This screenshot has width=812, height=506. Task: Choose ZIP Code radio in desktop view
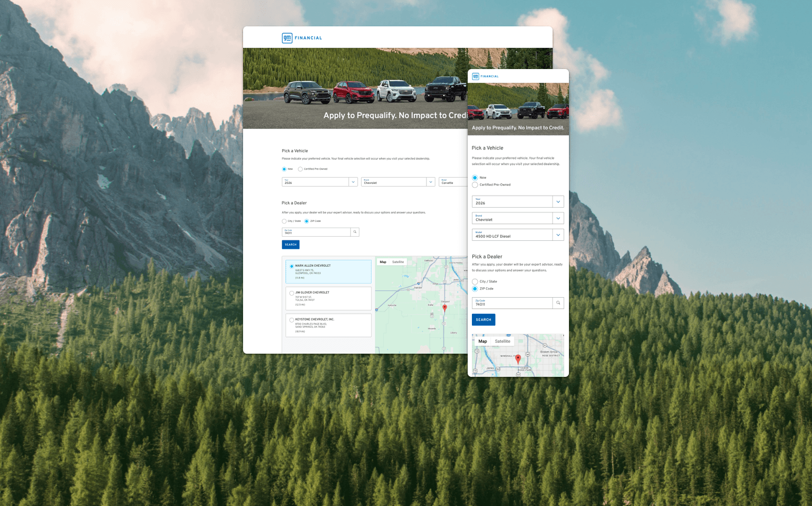[x=306, y=221]
